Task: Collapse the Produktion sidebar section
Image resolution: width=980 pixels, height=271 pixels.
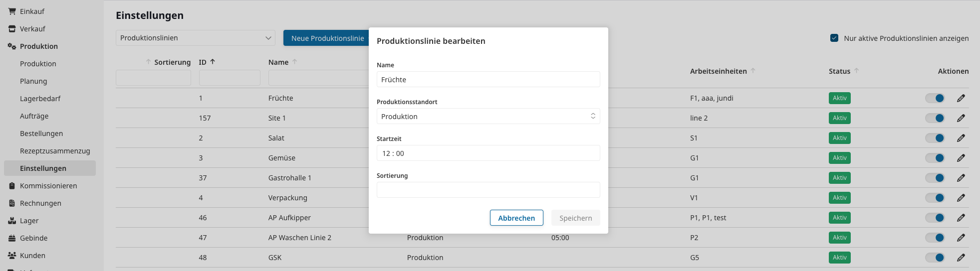Action: [x=38, y=46]
